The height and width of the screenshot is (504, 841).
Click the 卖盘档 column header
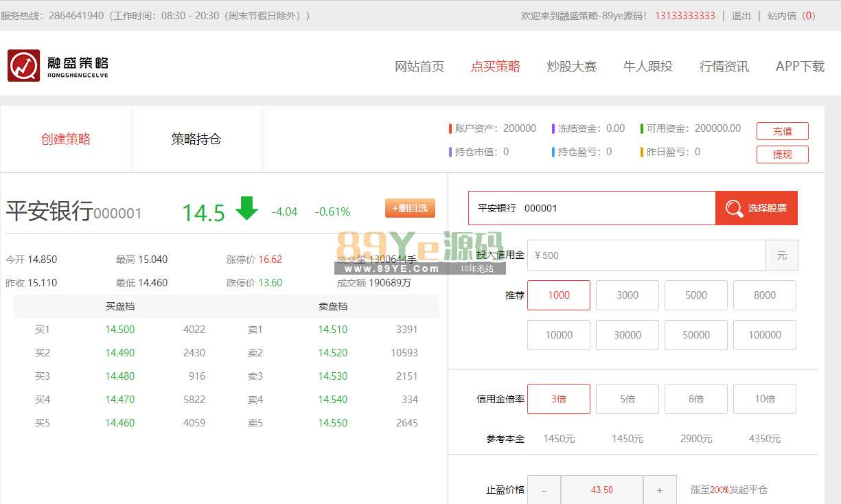click(333, 306)
